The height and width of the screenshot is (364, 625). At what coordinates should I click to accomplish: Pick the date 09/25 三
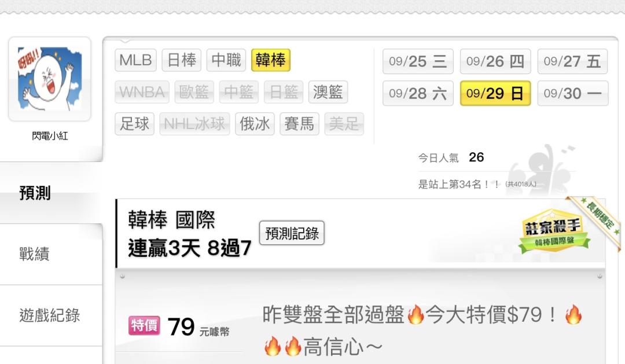pos(418,61)
